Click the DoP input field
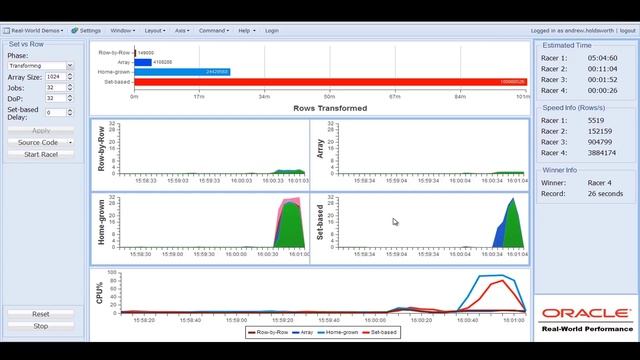Viewport: 640px width, 360px height. point(56,98)
